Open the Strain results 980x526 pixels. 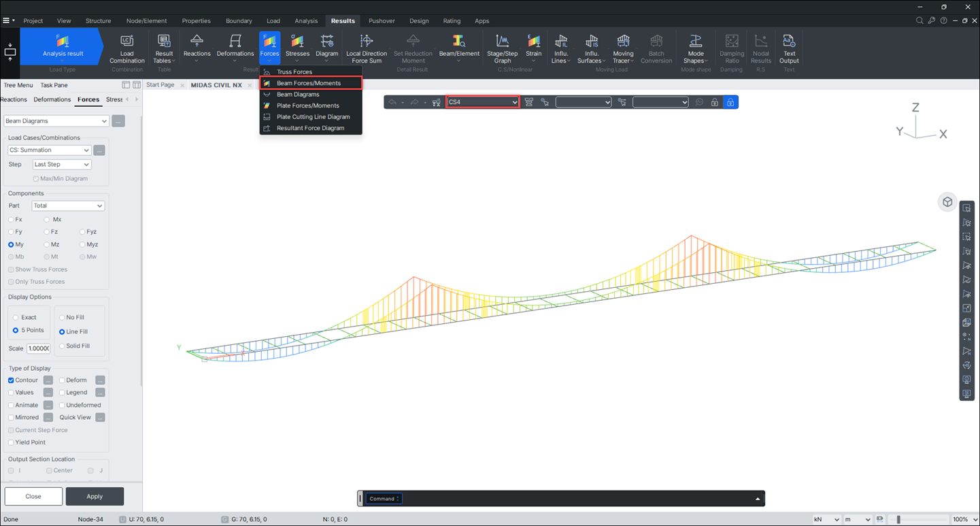click(534, 48)
